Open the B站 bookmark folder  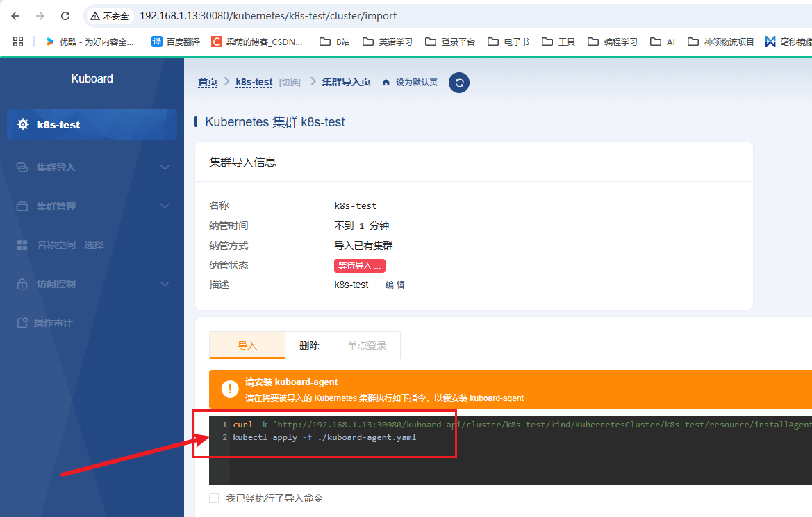335,42
